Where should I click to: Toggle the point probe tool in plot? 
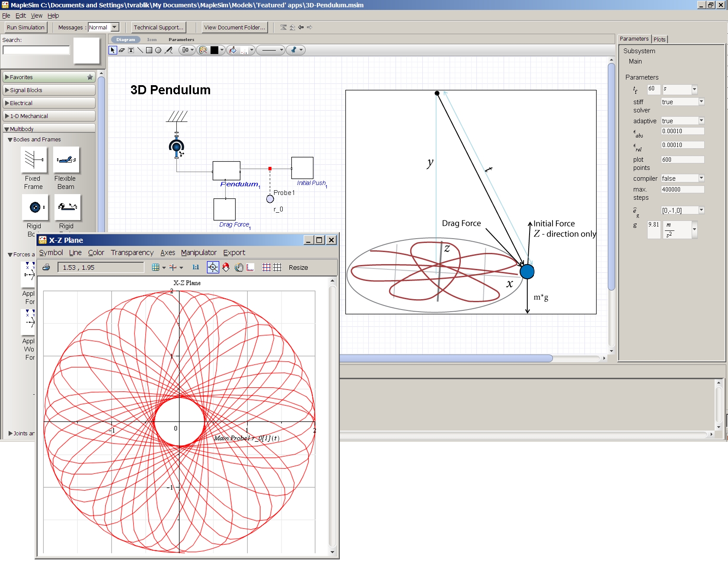213,267
